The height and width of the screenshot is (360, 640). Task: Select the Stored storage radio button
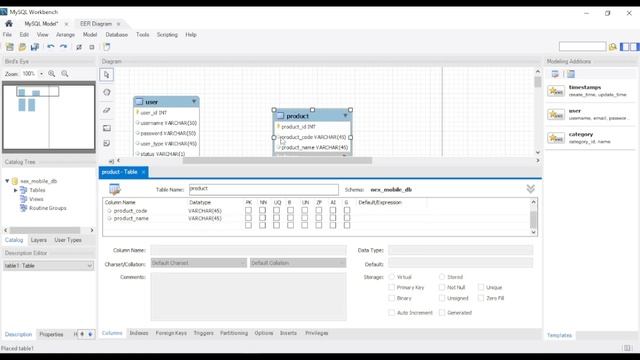pos(442,277)
